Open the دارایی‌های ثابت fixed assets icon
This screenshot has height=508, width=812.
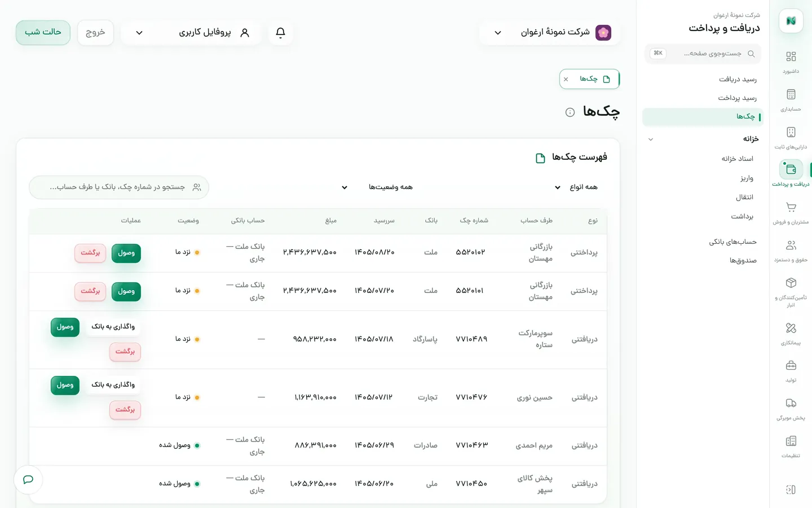click(x=791, y=132)
